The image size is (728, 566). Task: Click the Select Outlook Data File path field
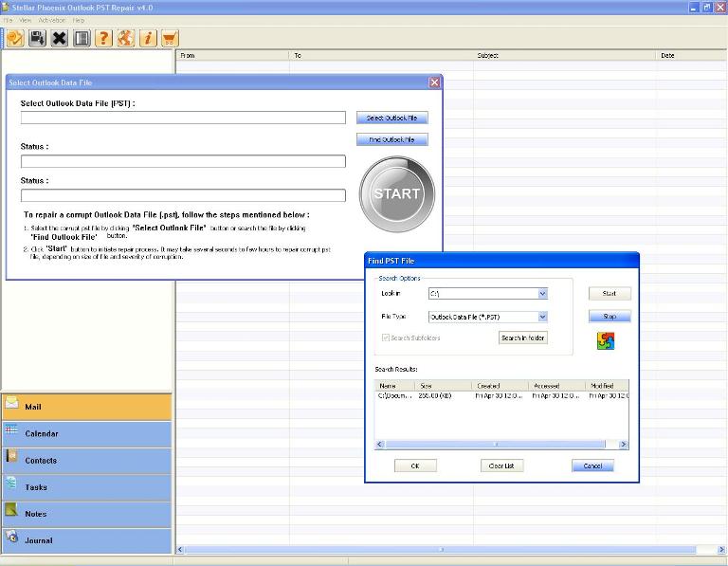183,118
